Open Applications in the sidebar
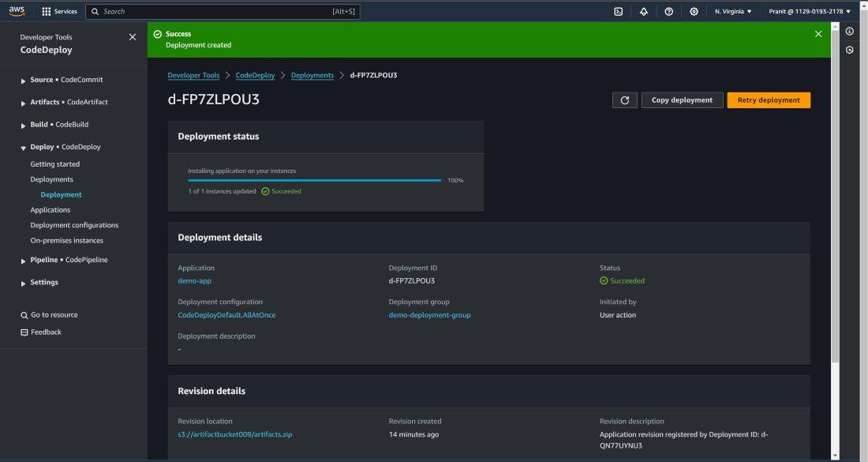 tap(51, 210)
